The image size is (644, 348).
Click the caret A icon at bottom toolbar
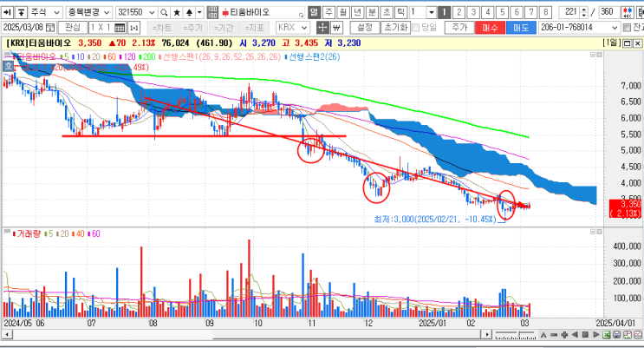pos(543,335)
